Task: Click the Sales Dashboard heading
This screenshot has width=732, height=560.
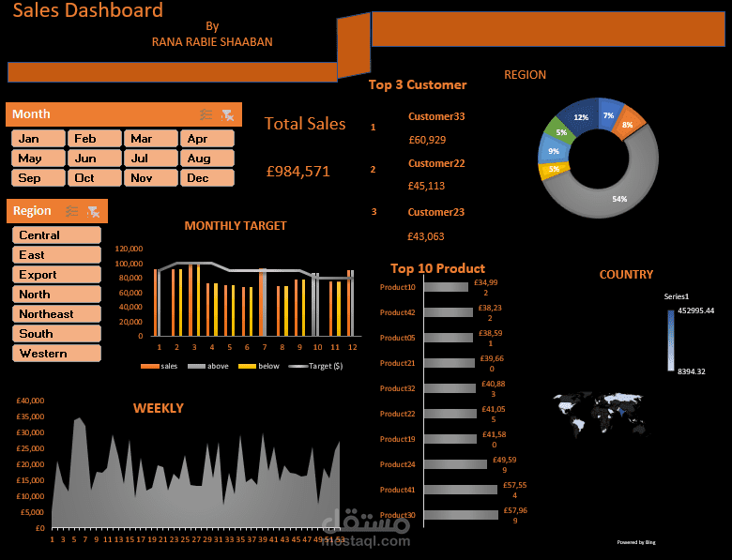Action: [88, 10]
